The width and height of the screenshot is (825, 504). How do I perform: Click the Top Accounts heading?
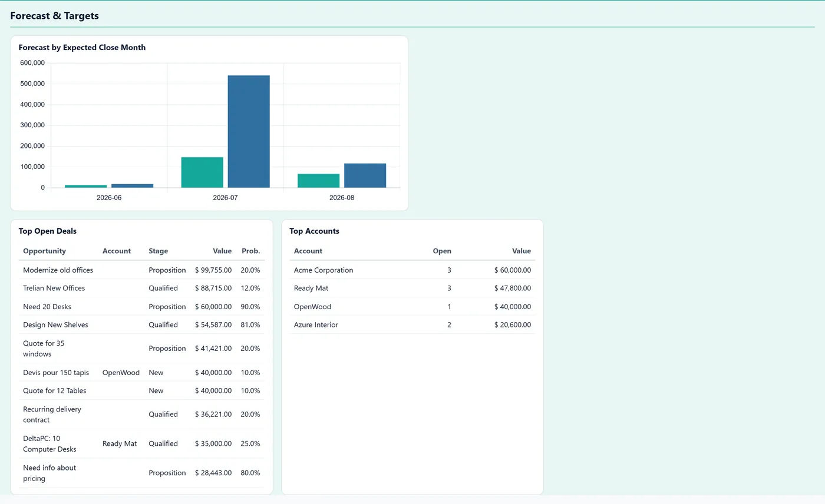tap(314, 231)
